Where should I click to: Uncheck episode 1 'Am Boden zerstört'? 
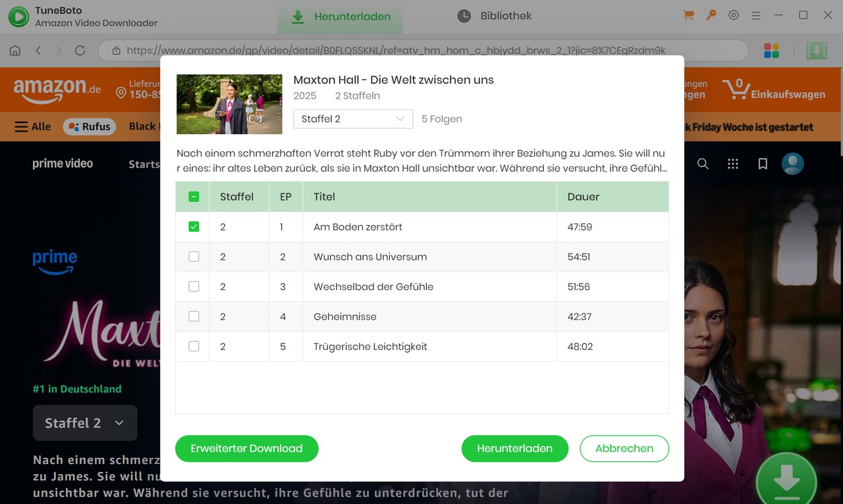tap(192, 226)
